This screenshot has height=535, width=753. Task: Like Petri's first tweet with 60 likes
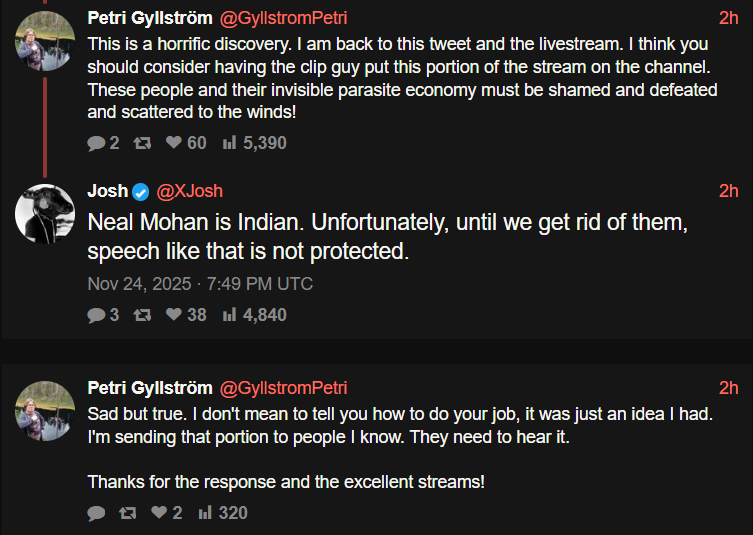(173, 143)
